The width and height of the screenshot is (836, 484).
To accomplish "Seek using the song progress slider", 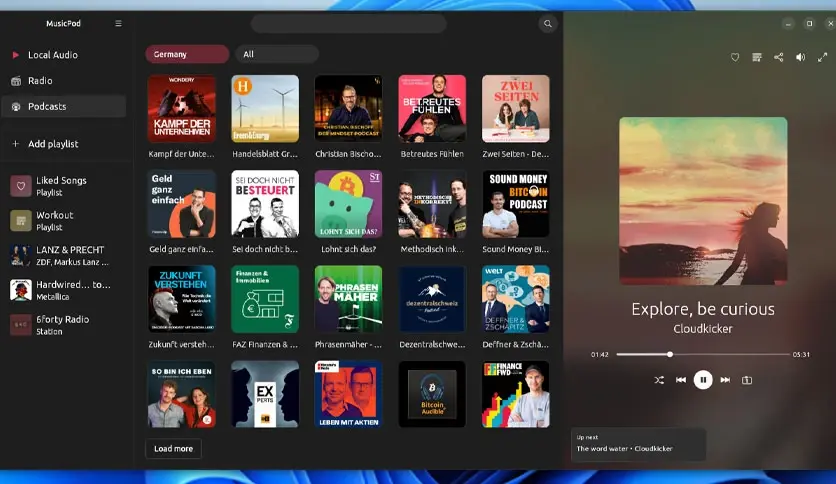I will click(x=703, y=354).
